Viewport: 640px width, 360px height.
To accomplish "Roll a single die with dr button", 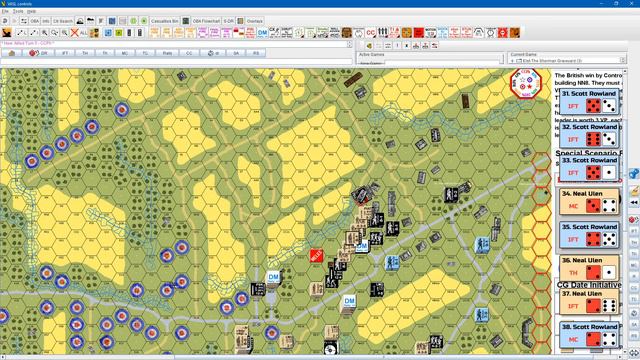I will (x=213, y=53).
